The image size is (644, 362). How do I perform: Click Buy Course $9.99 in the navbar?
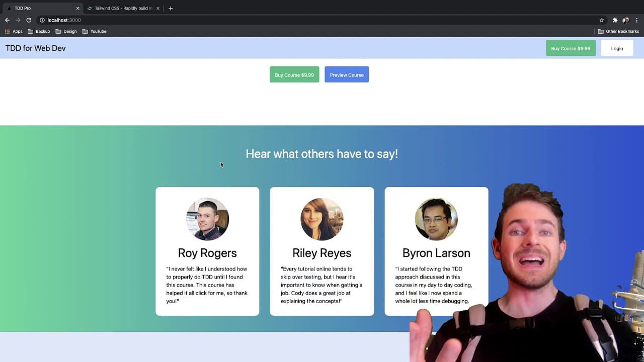point(571,48)
